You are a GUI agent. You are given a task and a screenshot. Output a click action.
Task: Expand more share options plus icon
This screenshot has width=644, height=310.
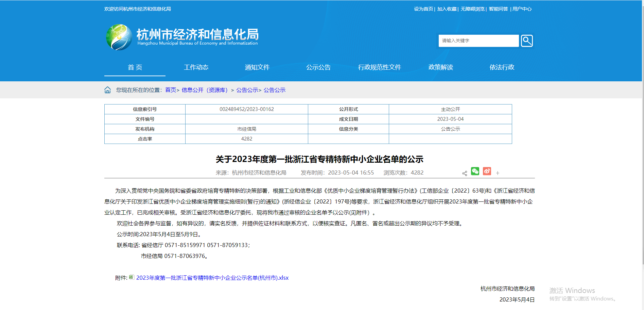point(498,173)
